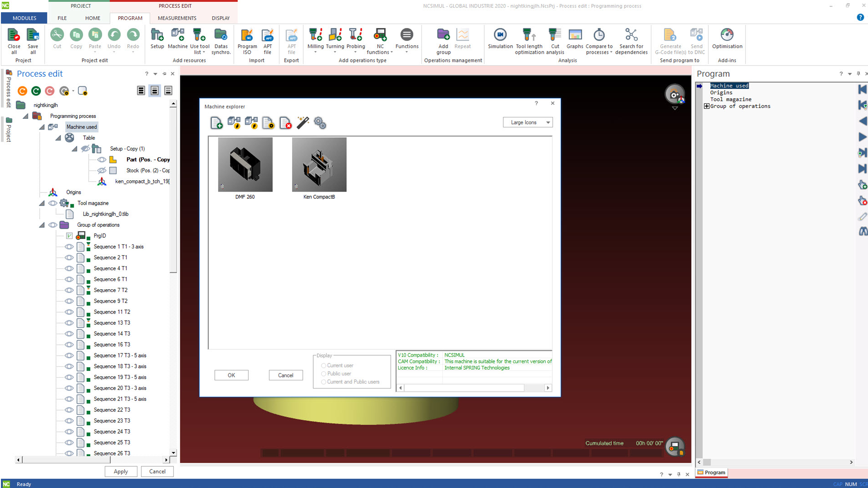The width and height of the screenshot is (868, 488).
Task: Toggle the PrgID checkbox
Action: point(69,236)
